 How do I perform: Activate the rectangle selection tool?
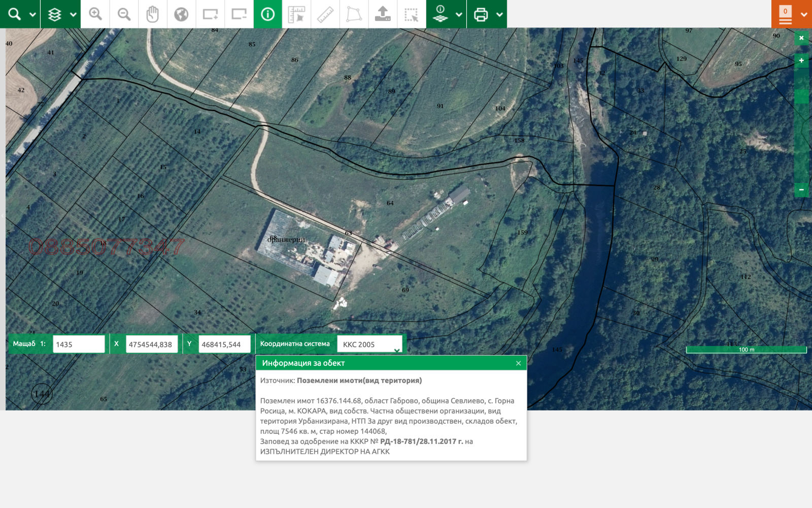(x=411, y=14)
